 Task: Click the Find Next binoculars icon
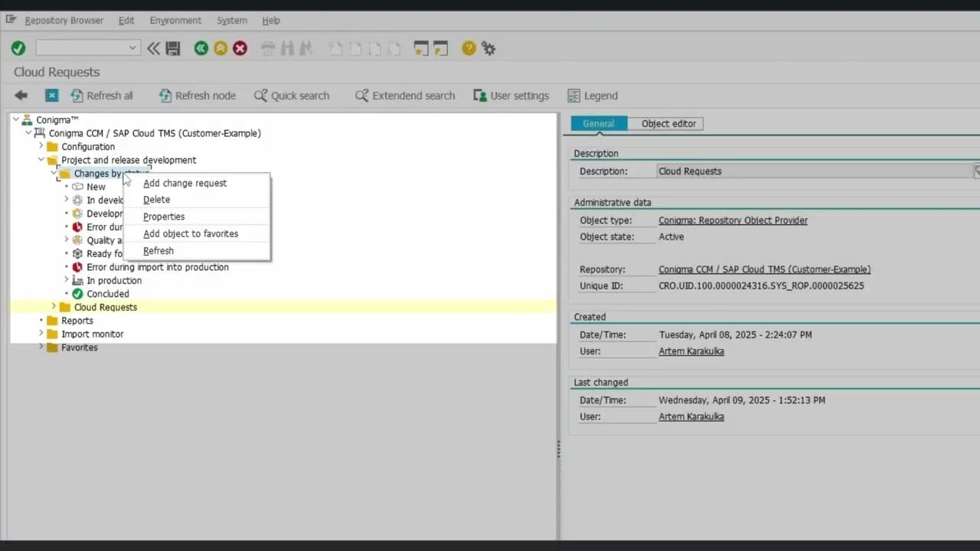(x=306, y=48)
